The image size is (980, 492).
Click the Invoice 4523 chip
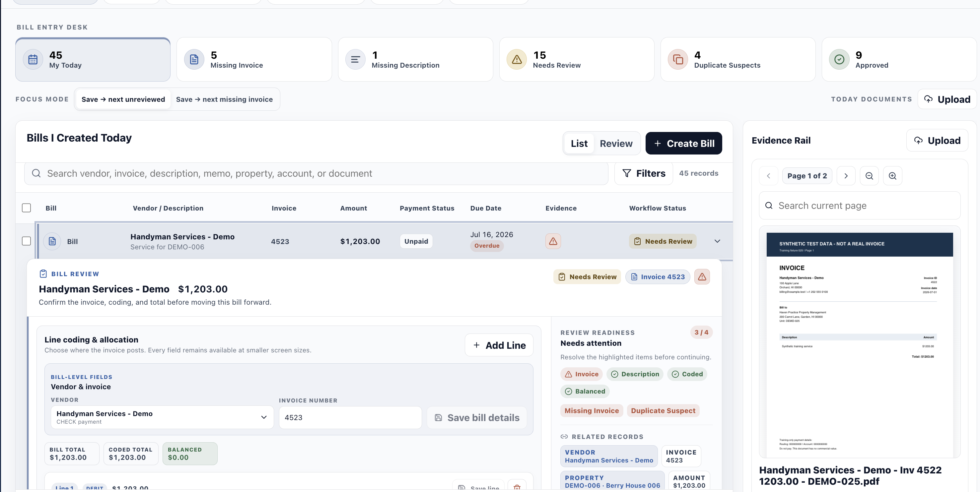658,277
